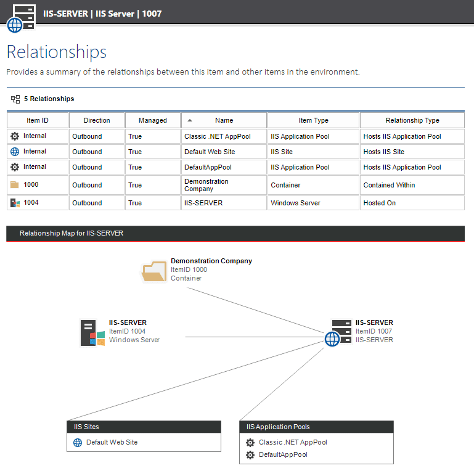The height and width of the screenshot is (476, 474).
Task: Click Container item type cell
Action: tap(314, 185)
